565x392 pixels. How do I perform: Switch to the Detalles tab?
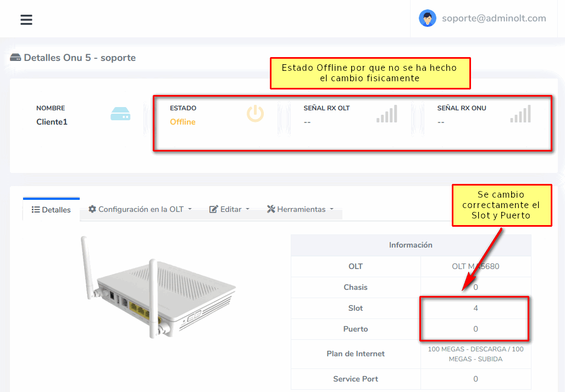[x=51, y=210]
